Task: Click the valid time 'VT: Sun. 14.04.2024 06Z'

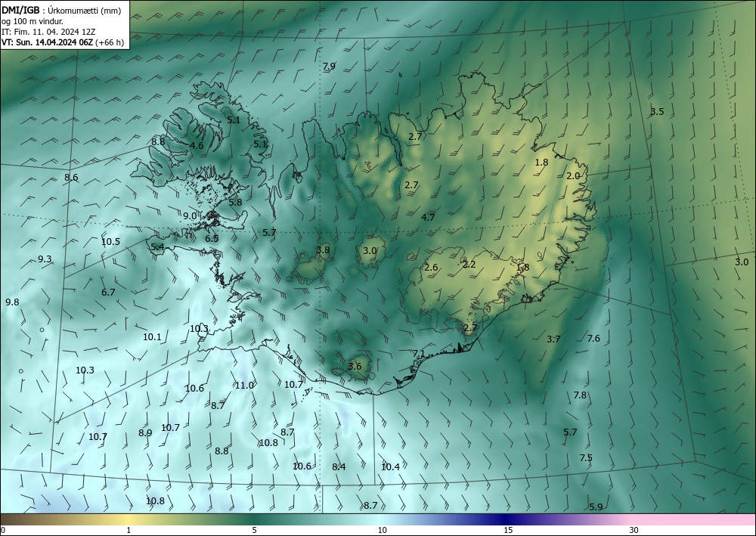Action: click(x=47, y=42)
